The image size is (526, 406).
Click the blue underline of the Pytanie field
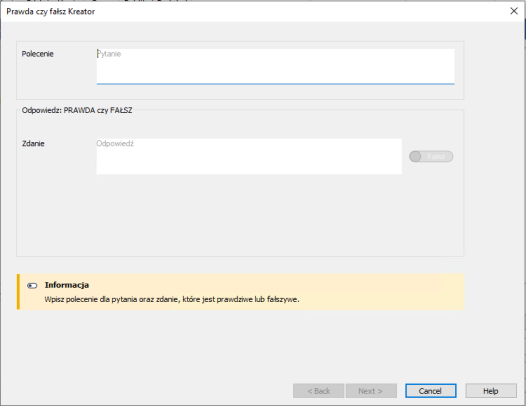(x=275, y=83)
